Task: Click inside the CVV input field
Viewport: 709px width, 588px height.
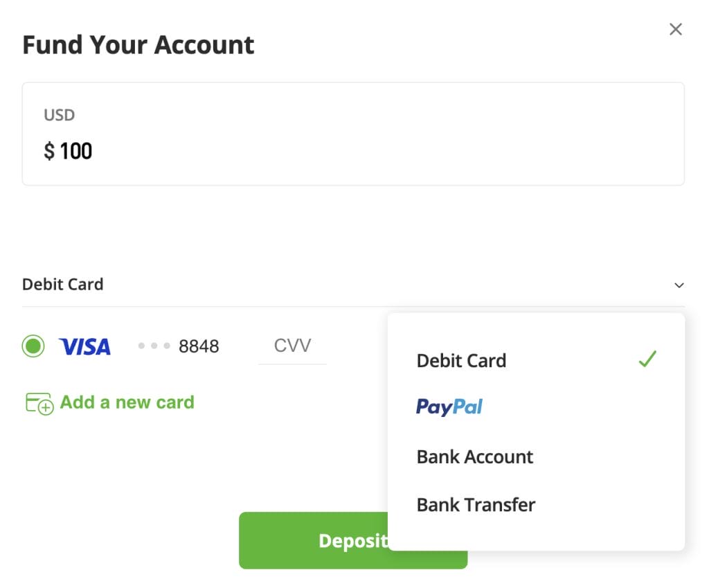Action: [x=292, y=344]
